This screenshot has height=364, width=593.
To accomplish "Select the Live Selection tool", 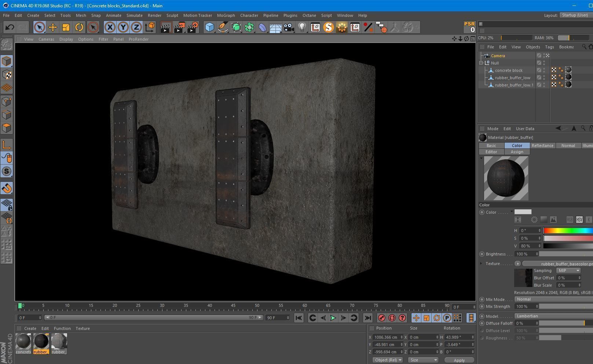I will [39, 27].
